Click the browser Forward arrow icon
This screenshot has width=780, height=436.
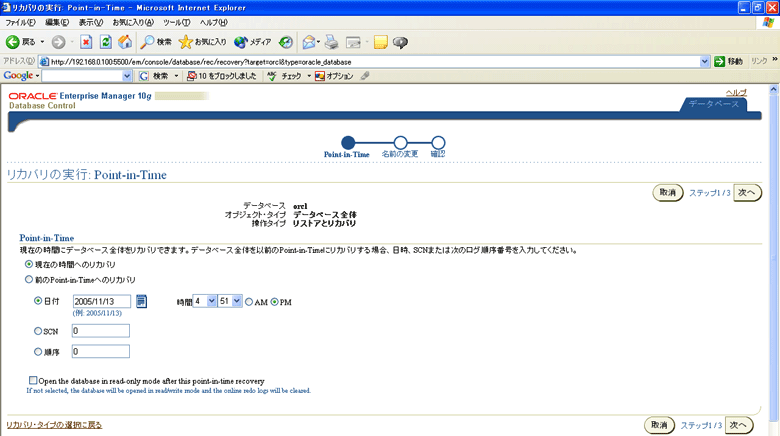click(58, 42)
